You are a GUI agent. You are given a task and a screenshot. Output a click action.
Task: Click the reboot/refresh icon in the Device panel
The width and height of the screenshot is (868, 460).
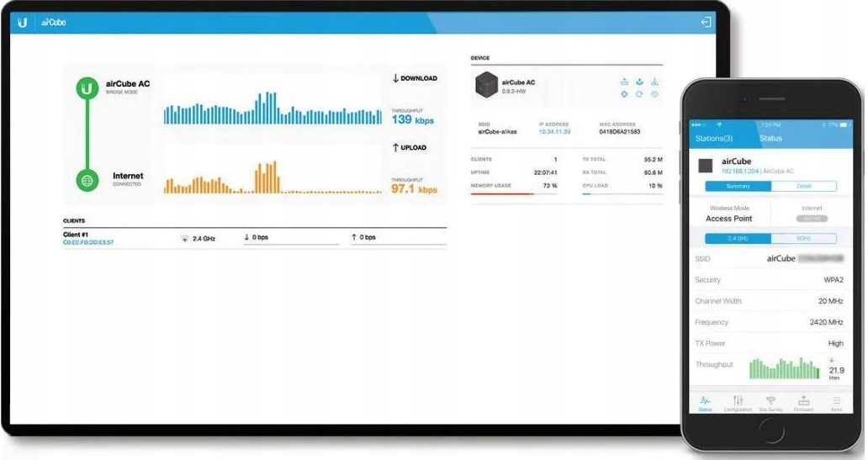click(639, 94)
